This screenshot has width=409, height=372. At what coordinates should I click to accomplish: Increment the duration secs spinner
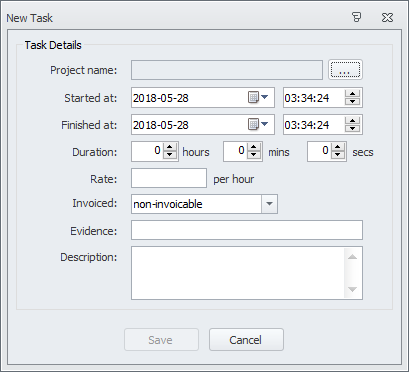pyautogui.click(x=338, y=148)
